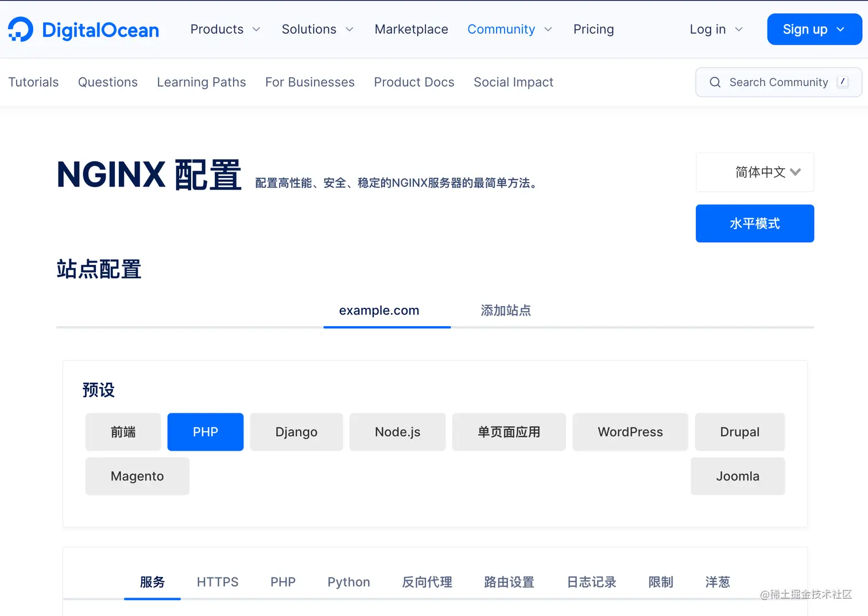The image size is (868, 616).
Task: Click the 水平模式 button
Action: (755, 223)
